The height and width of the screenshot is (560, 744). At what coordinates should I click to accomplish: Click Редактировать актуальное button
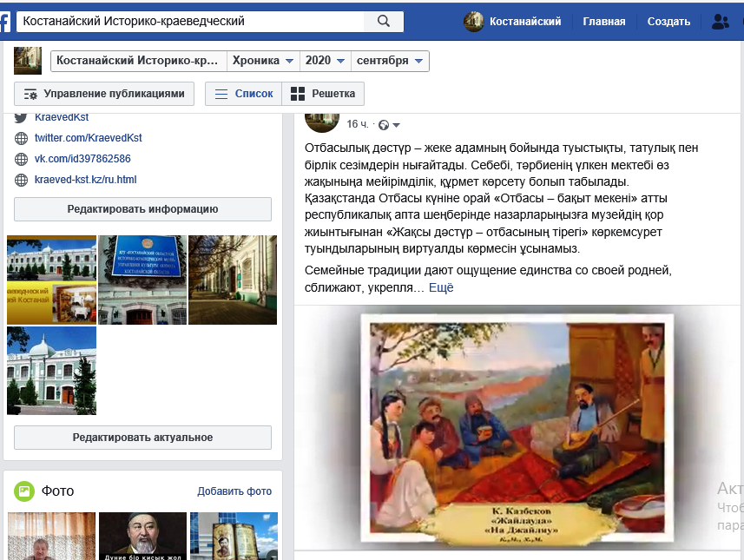[x=143, y=438]
